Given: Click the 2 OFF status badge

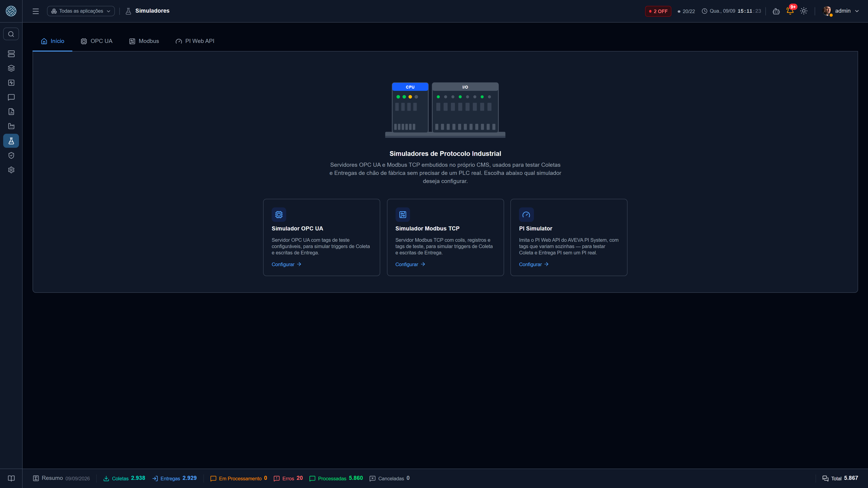Looking at the screenshot, I should click(658, 11).
